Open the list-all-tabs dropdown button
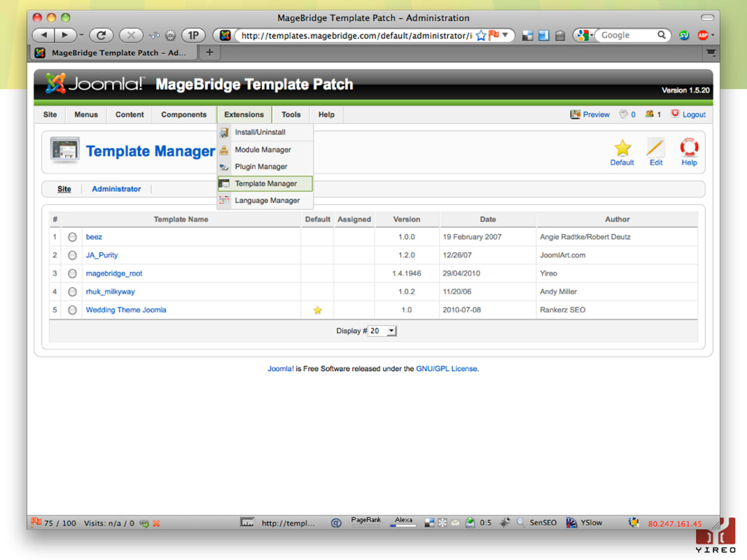Viewport: 747px width, 560px height. (711, 53)
